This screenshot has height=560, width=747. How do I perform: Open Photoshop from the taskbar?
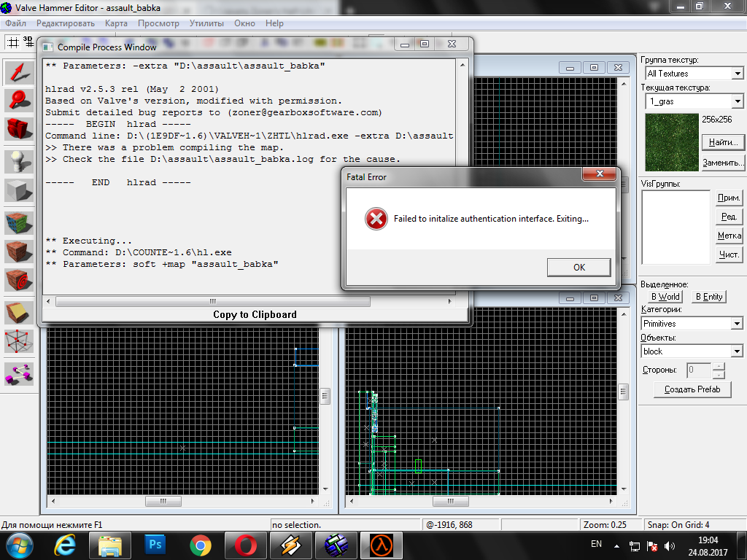click(x=155, y=545)
